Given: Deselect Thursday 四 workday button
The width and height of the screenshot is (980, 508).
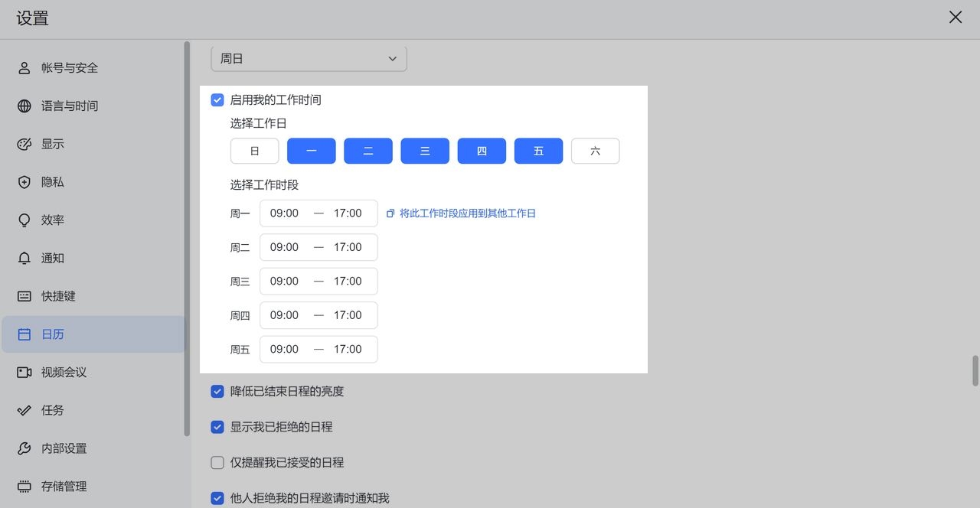Looking at the screenshot, I should point(482,151).
